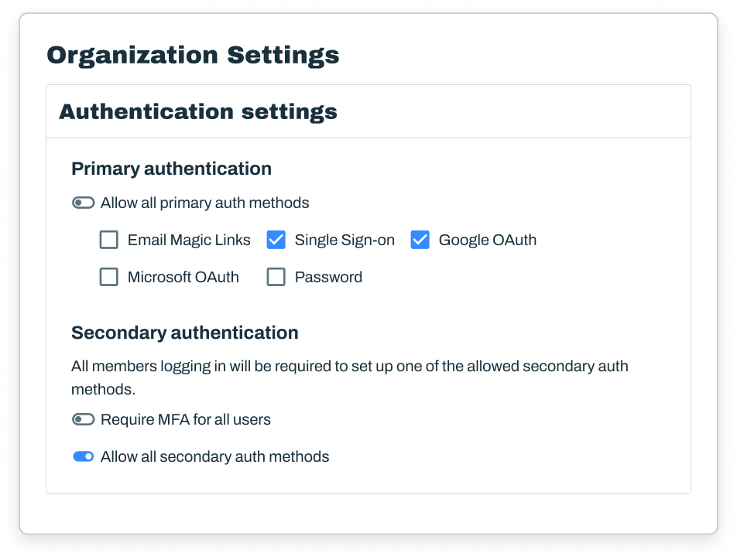737x560 pixels.
Task: Click the 'Password' label text
Action: pos(328,277)
